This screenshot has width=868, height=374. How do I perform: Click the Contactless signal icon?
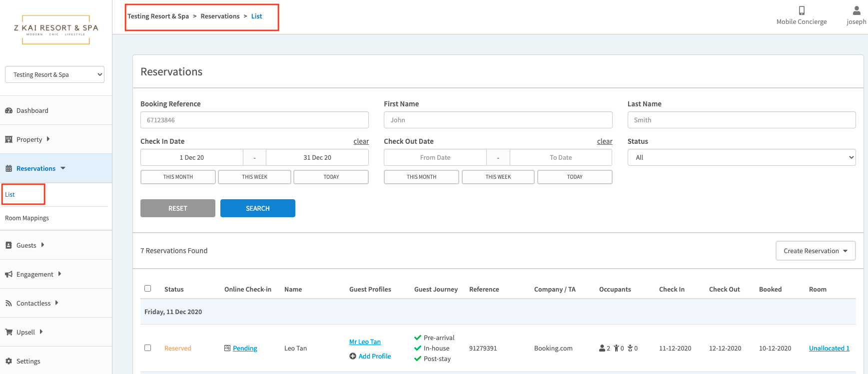coord(8,303)
